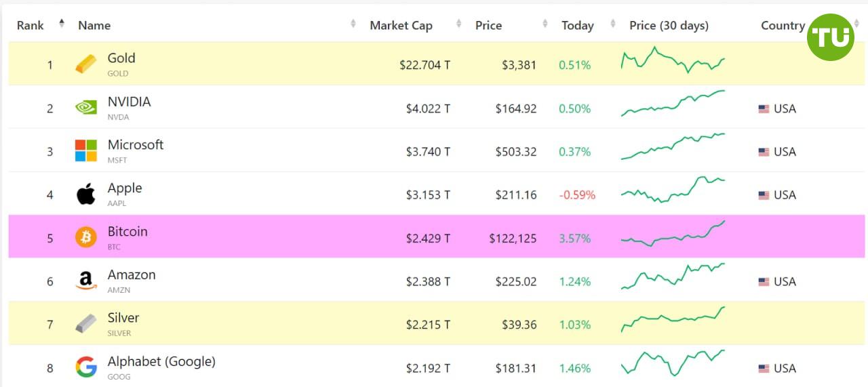The width and height of the screenshot is (868, 387).
Task: Click the Google logo icon
Action: 86,368
